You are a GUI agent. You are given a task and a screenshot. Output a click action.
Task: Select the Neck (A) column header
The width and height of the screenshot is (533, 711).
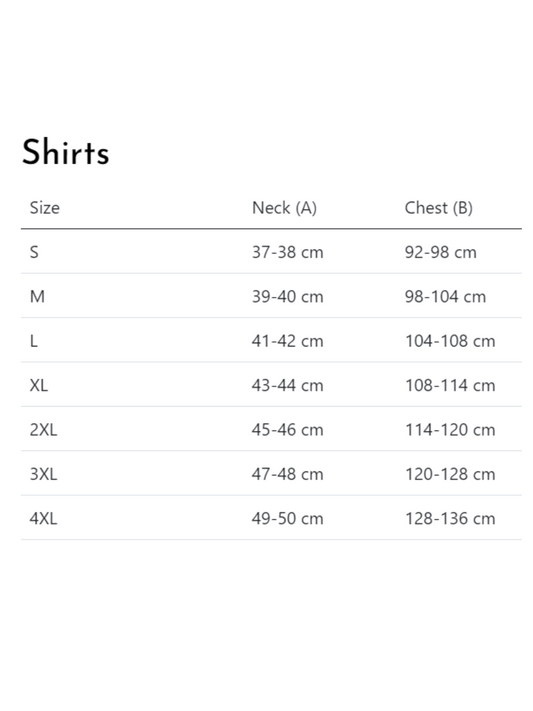click(x=284, y=208)
